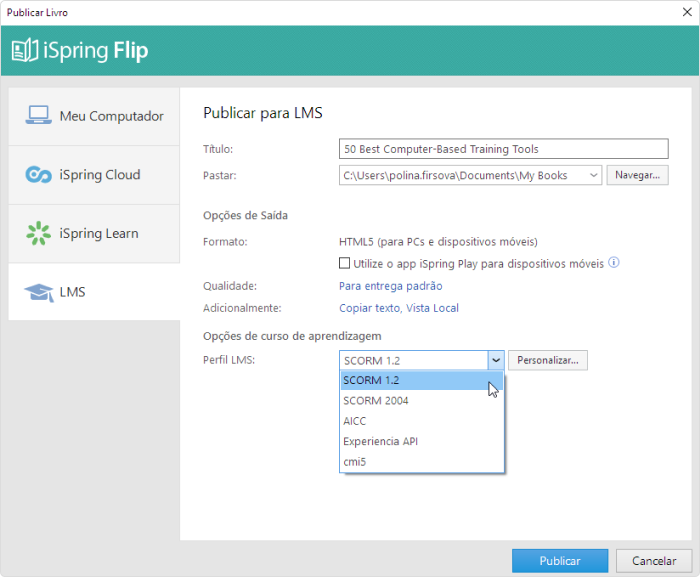Click the Publicar Livro window title
This screenshot has height=577, width=700.
[37, 13]
